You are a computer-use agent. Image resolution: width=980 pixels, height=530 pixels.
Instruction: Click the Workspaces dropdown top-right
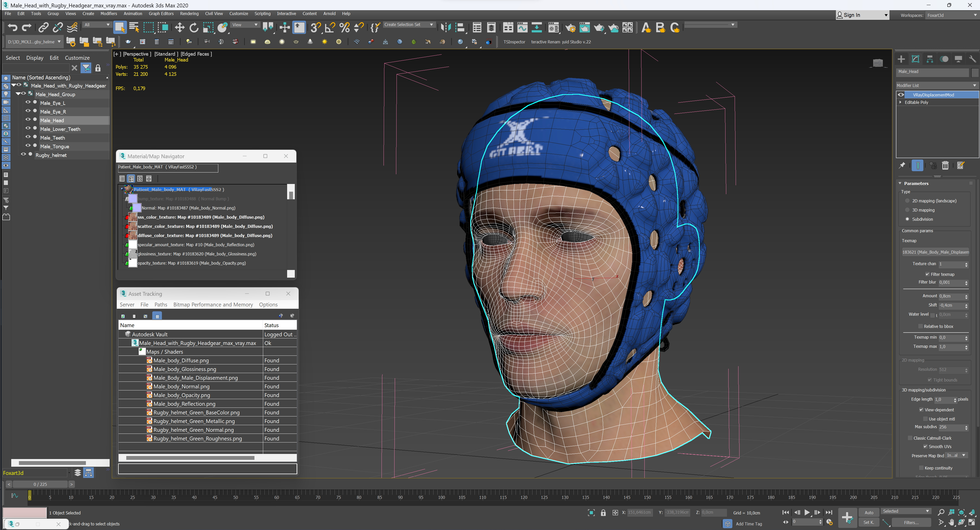[953, 14]
